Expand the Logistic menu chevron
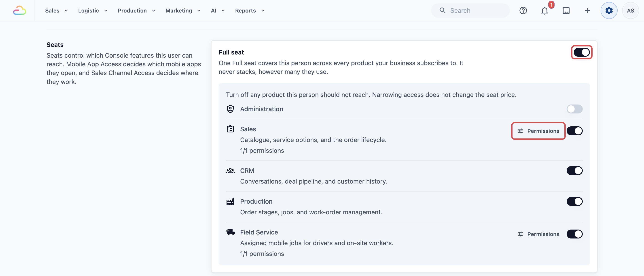644x276 pixels. tap(106, 10)
